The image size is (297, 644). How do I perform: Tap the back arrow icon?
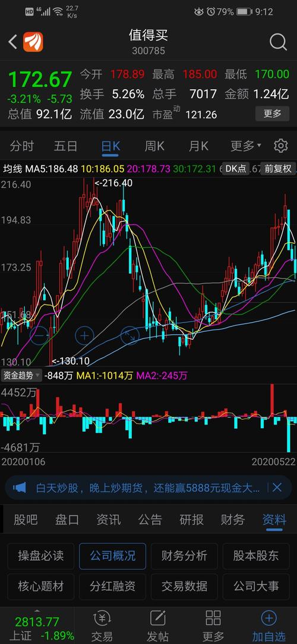click(12, 42)
